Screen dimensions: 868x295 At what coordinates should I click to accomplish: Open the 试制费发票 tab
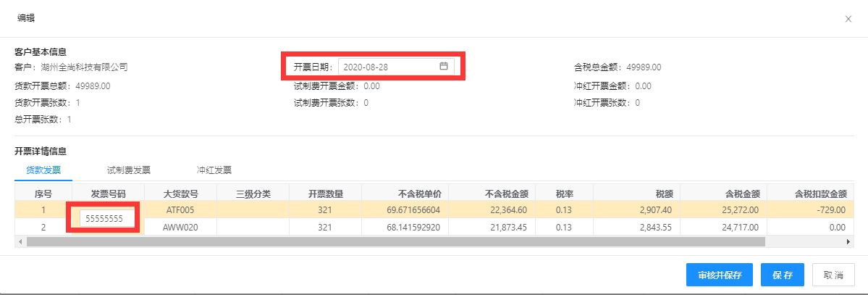[128, 170]
